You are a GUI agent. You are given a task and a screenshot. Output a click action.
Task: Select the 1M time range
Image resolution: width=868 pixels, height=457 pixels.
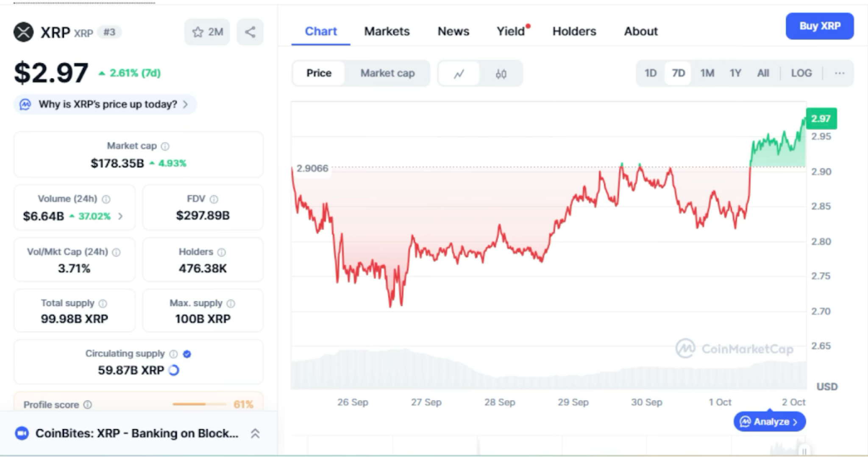(707, 73)
